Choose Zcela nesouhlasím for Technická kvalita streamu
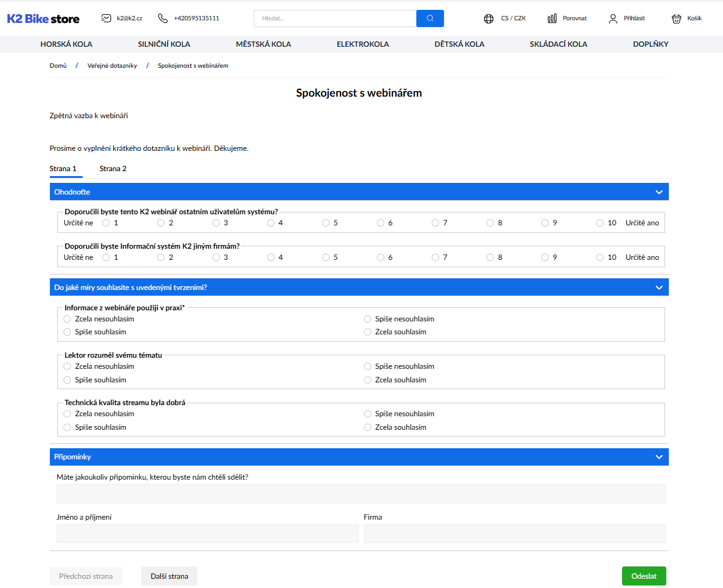 67,414
